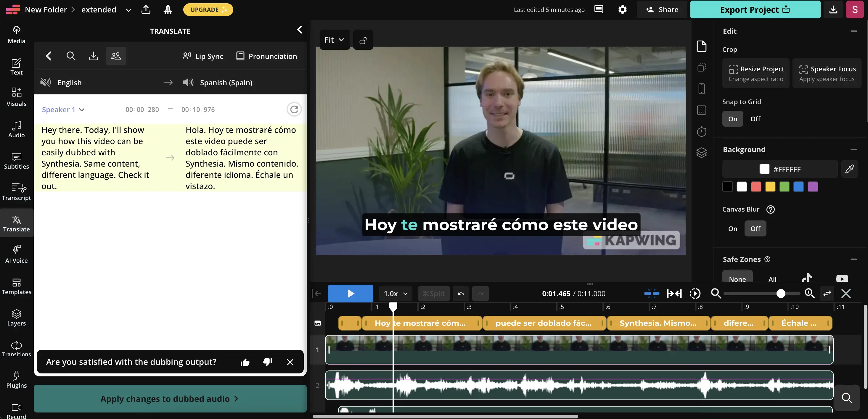The height and width of the screenshot is (419, 868).
Task: Open the Fit zoom dropdown
Action: click(x=334, y=39)
